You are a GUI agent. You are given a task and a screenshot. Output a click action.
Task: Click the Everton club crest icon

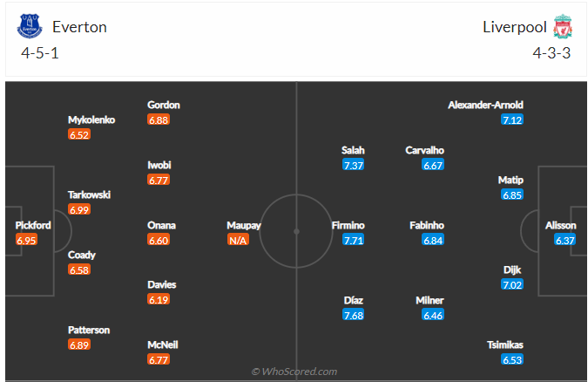tap(30, 26)
